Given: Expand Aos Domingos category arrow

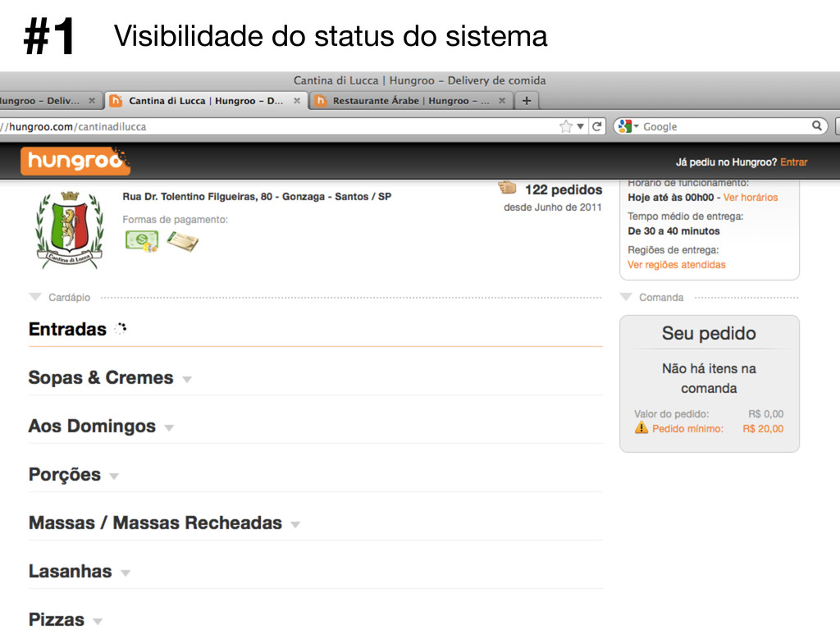Looking at the screenshot, I should [169, 427].
